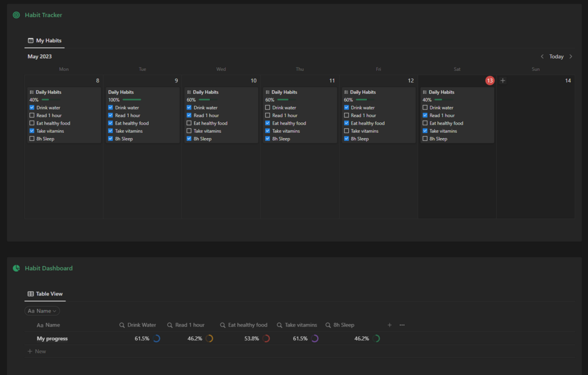
Task: Select the red highlighted date 13
Action: (x=490, y=81)
